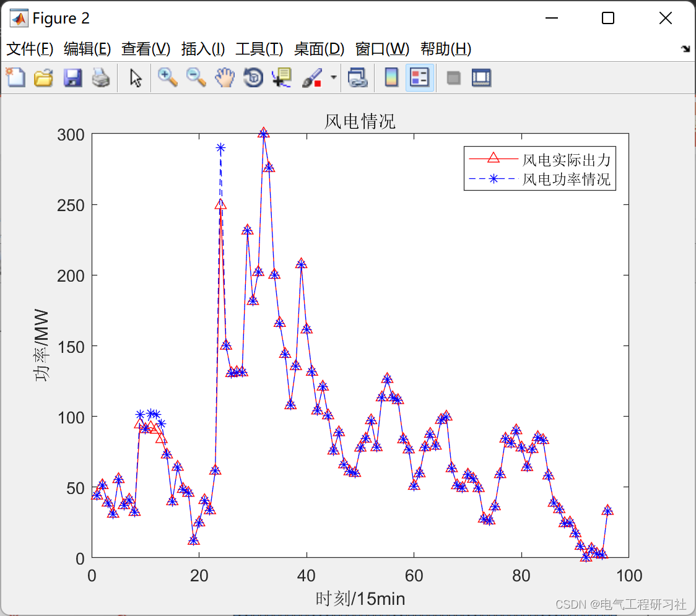Activate the Zoom Out magnifier tool
Screen dimensions: 696x616
[x=196, y=77]
